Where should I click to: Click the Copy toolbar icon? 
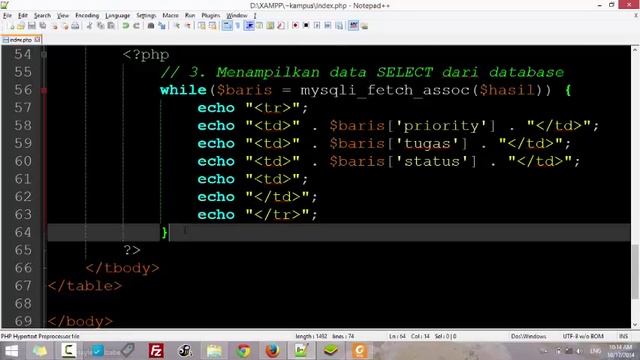click(100, 26)
